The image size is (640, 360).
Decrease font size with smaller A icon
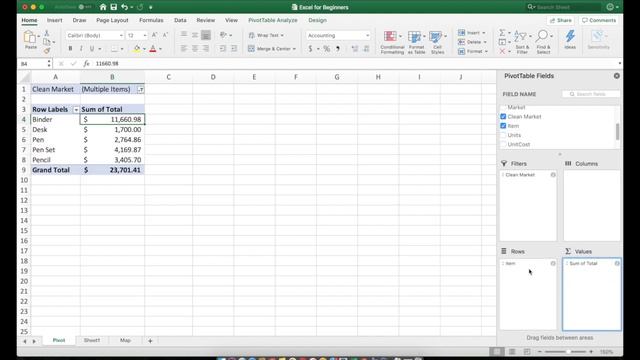(x=165, y=35)
